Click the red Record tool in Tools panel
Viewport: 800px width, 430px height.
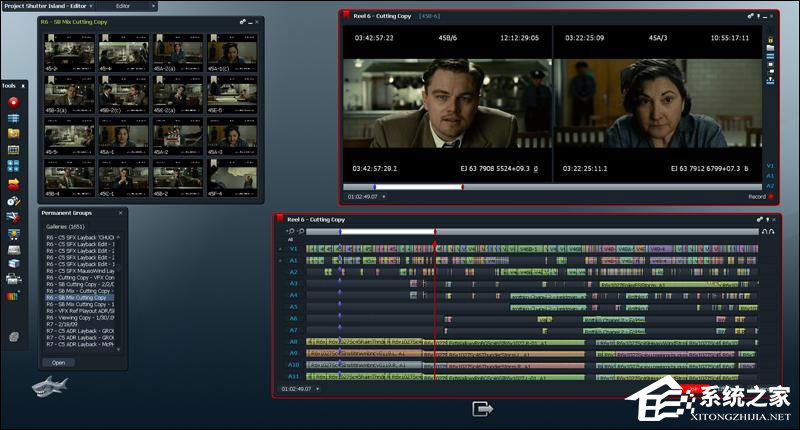[x=14, y=102]
